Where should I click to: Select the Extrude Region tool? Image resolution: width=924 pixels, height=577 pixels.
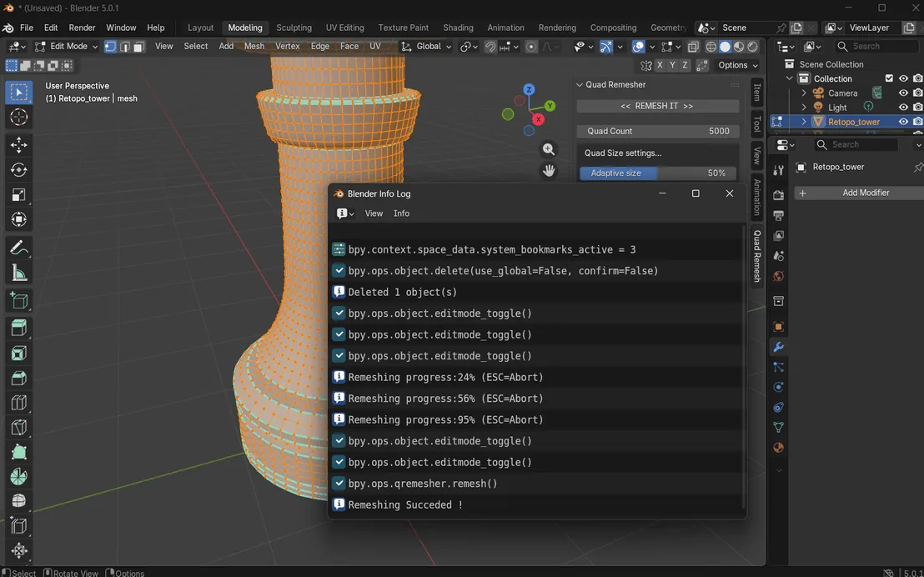(19, 328)
